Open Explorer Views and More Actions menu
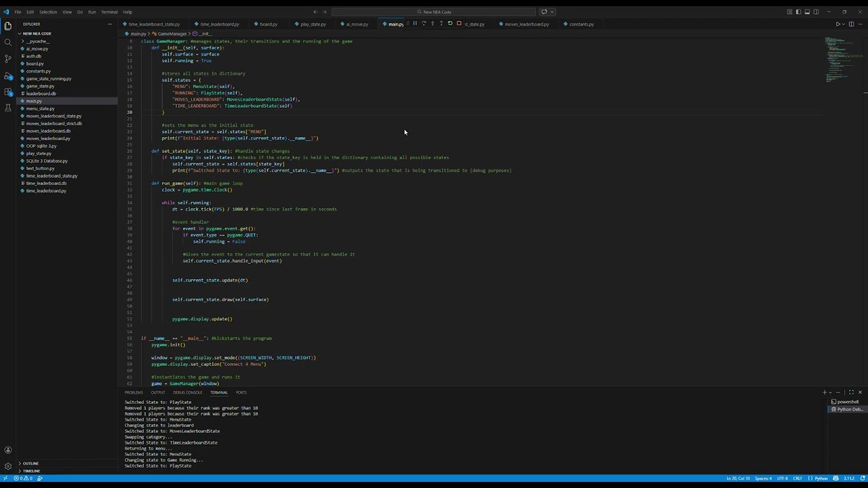The height and width of the screenshot is (488, 868). (109, 24)
